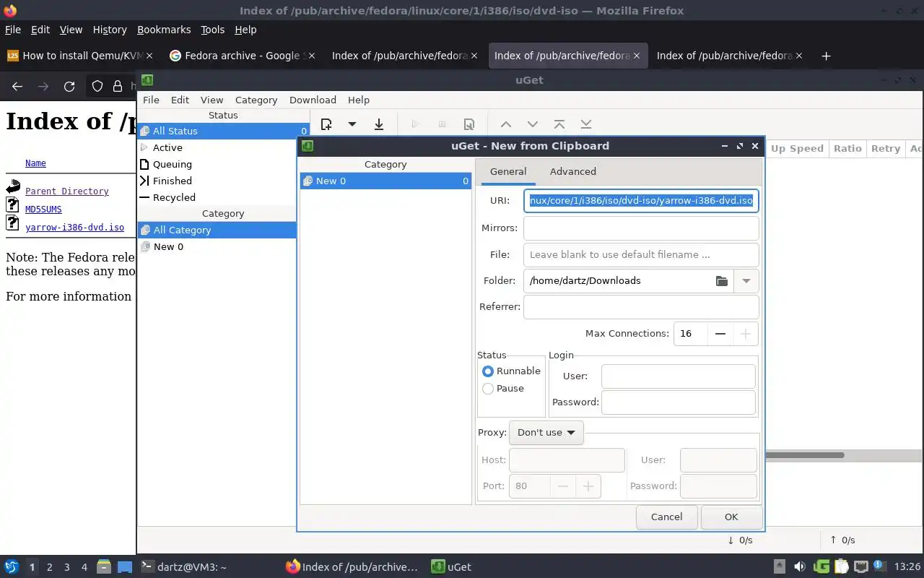This screenshot has height=578, width=924.
Task: Open Firefox Tools menu
Action: point(213,30)
